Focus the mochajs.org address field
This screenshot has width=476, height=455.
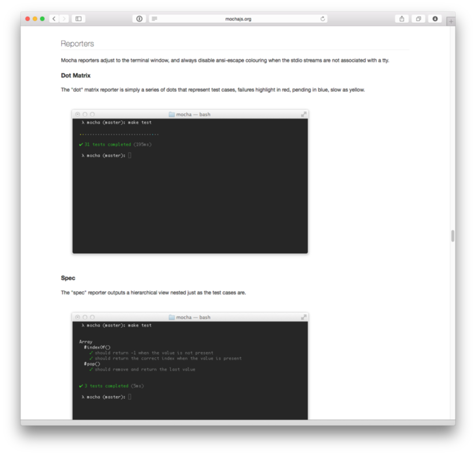[238, 19]
